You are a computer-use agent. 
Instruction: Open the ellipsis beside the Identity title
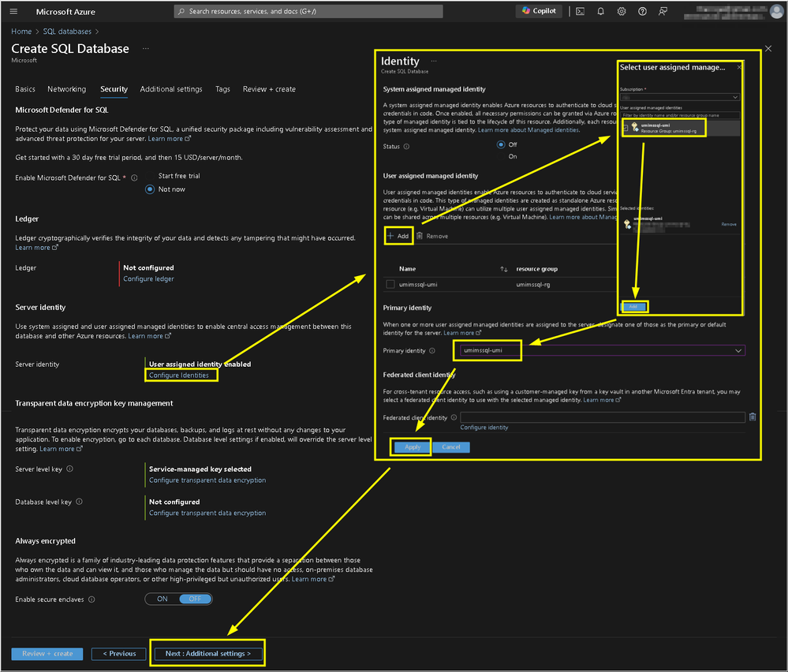click(x=434, y=61)
